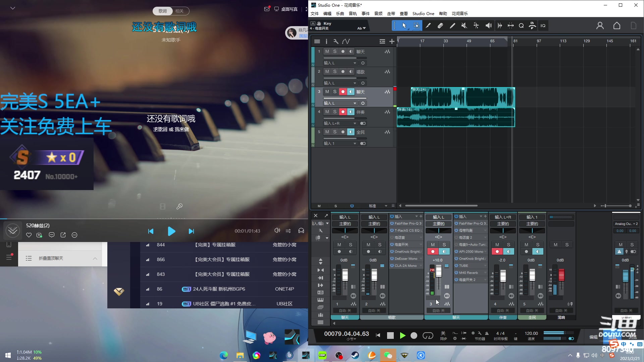The width and height of the screenshot is (644, 362).
Task: Expand the Key Ab电音开关 dropdown
Action: click(x=364, y=28)
